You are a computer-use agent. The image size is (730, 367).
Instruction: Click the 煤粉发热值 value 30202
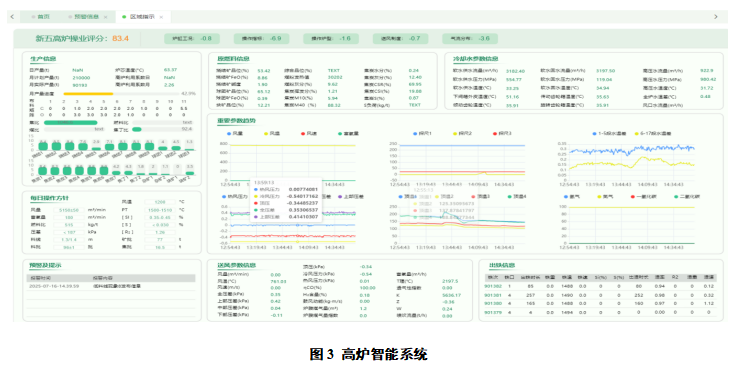tap(335, 77)
